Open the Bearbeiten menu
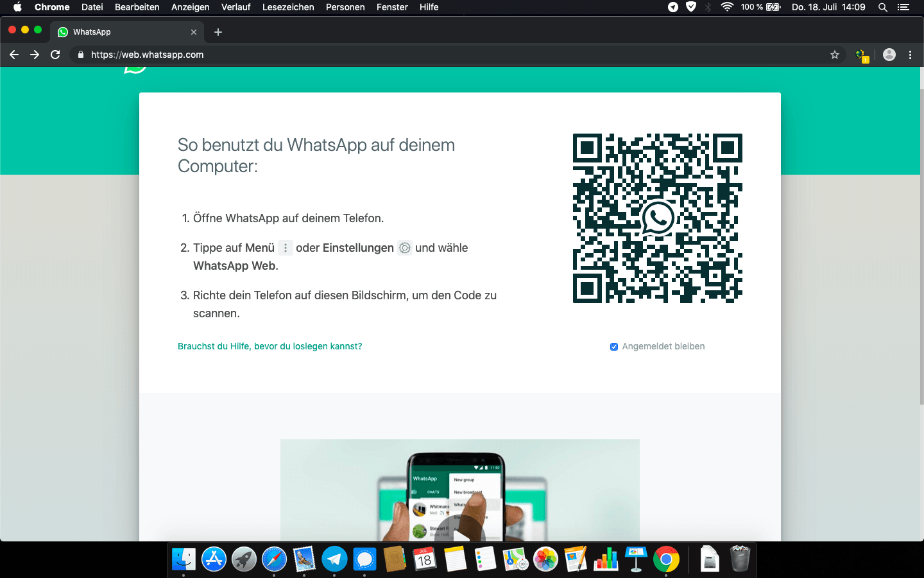Screen dimensions: 924x578 pos(137,7)
